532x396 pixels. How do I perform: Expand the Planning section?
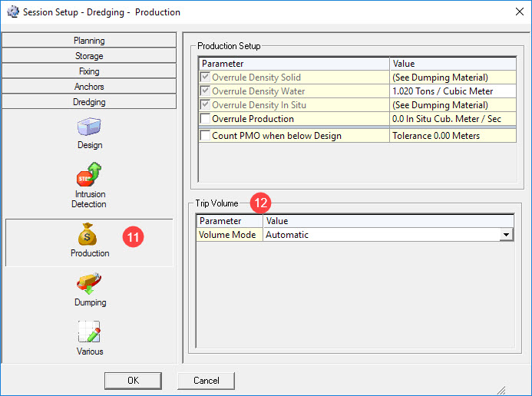click(x=89, y=41)
